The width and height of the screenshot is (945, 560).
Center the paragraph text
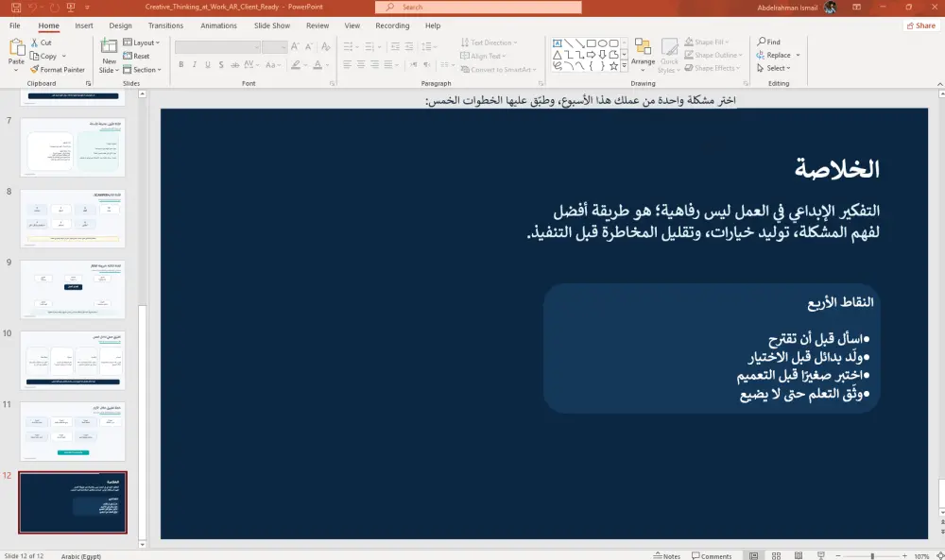(361, 64)
